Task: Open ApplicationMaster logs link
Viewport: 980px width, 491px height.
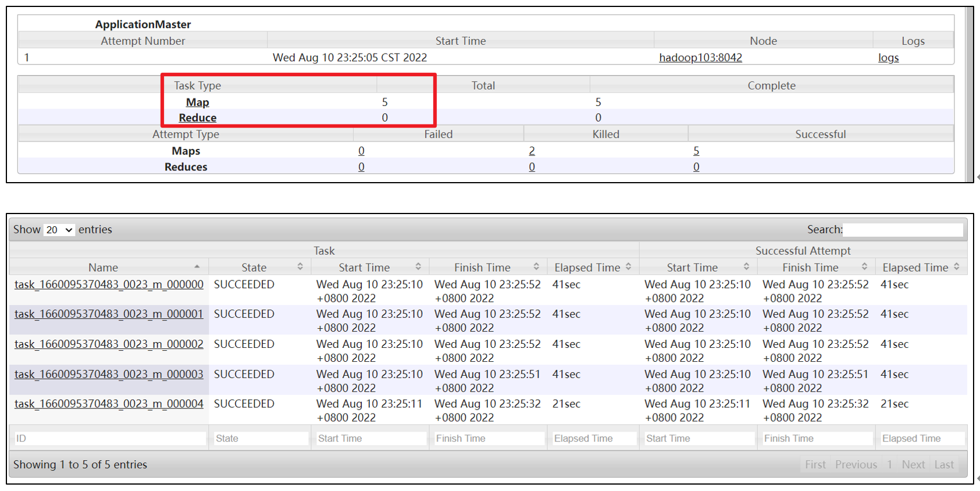Action: pyautogui.click(x=888, y=58)
